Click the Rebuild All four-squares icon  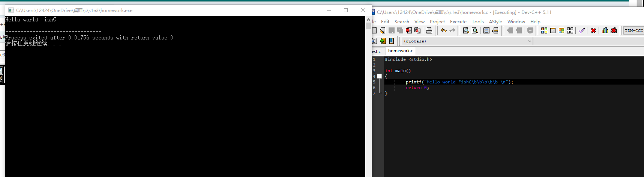pos(570,30)
